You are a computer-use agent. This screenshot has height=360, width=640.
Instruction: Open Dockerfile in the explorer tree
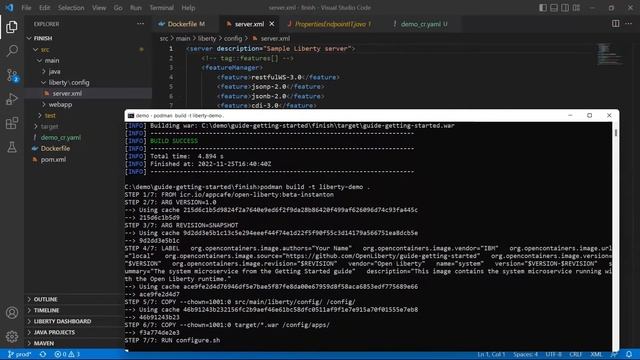[55, 149]
